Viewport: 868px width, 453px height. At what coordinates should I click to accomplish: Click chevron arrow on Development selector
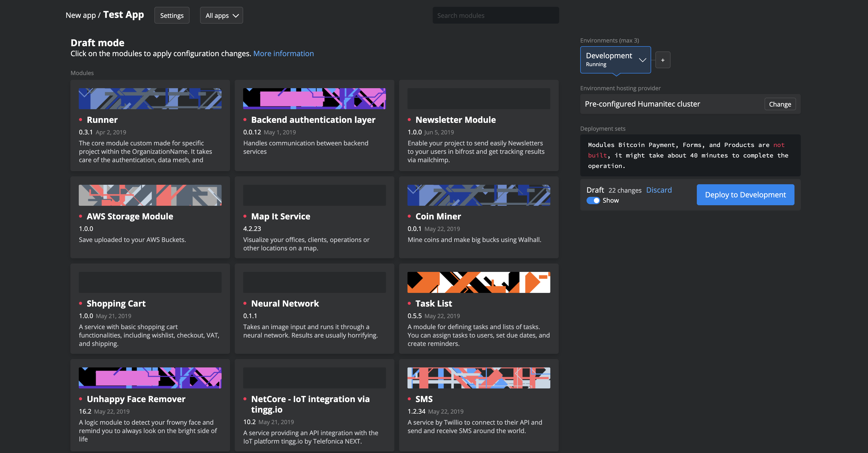(x=642, y=60)
